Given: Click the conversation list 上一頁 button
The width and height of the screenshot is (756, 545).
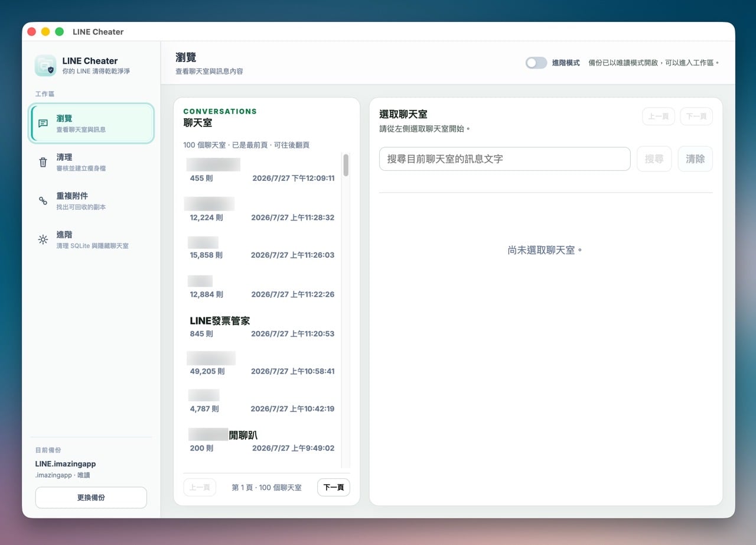Looking at the screenshot, I should [200, 488].
